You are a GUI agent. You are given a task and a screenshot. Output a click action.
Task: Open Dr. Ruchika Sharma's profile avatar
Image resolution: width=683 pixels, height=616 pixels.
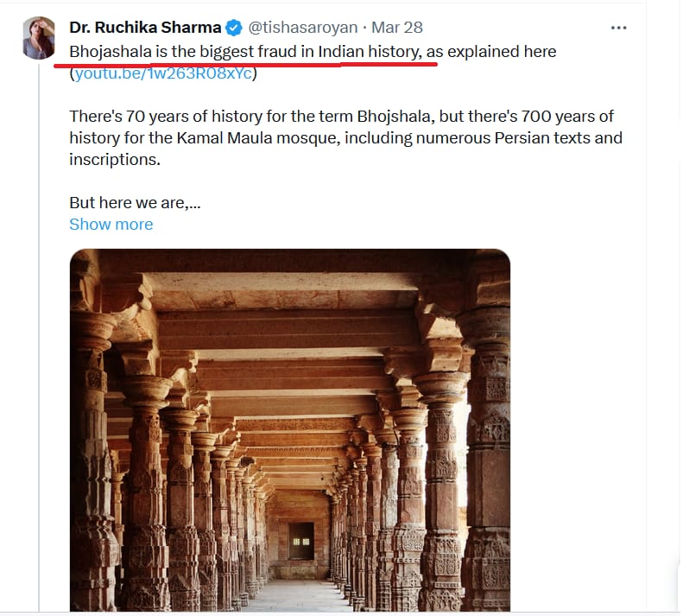point(39,38)
